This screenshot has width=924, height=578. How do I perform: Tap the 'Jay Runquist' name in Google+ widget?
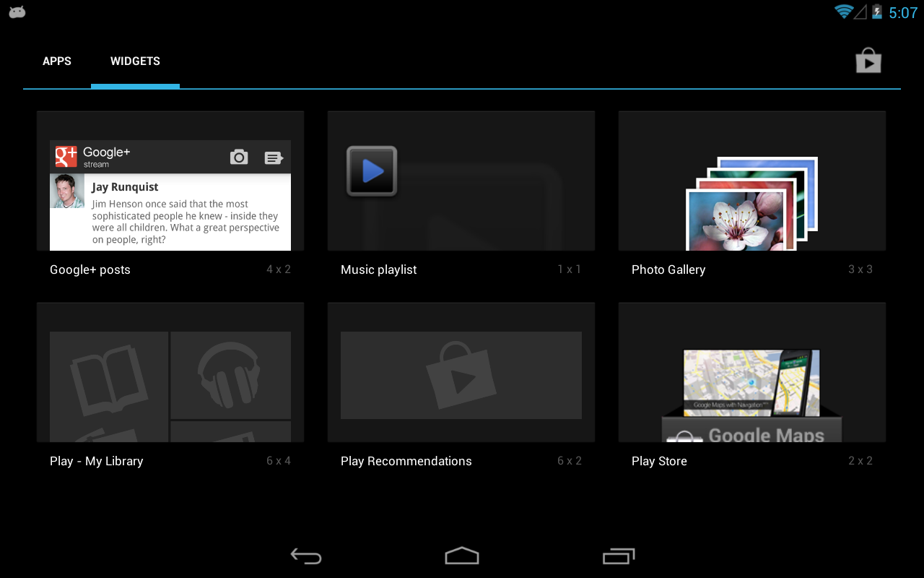pyautogui.click(x=126, y=187)
